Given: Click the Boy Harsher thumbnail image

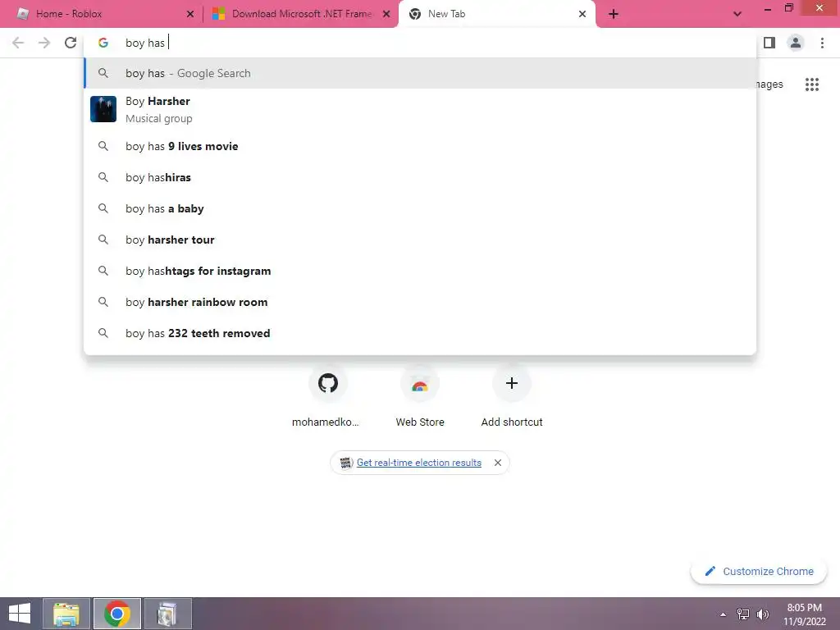Looking at the screenshot, I should 103,109.
